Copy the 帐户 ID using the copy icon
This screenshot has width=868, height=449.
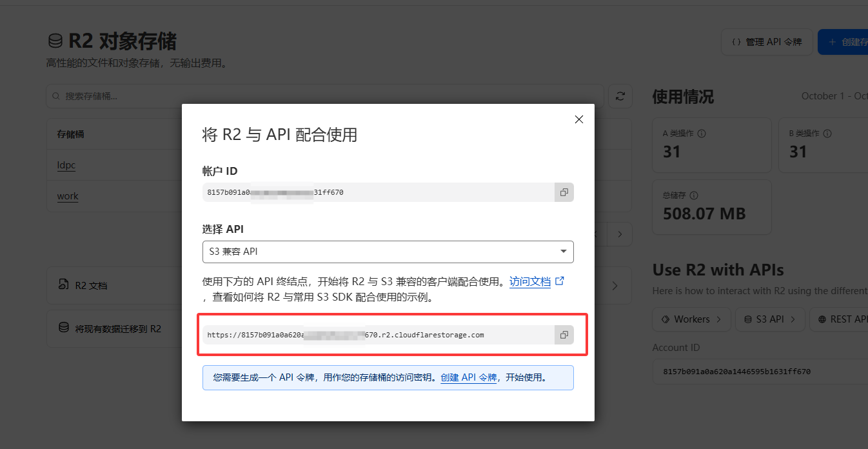[x=564, y=192]
